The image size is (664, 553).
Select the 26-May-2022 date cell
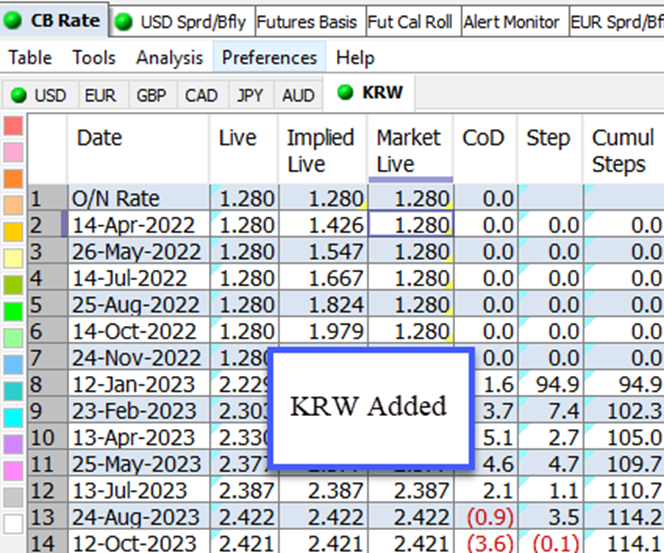[139, 252]
